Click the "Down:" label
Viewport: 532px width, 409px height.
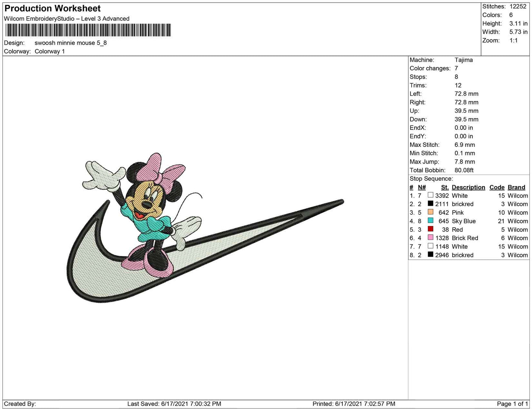418,119
